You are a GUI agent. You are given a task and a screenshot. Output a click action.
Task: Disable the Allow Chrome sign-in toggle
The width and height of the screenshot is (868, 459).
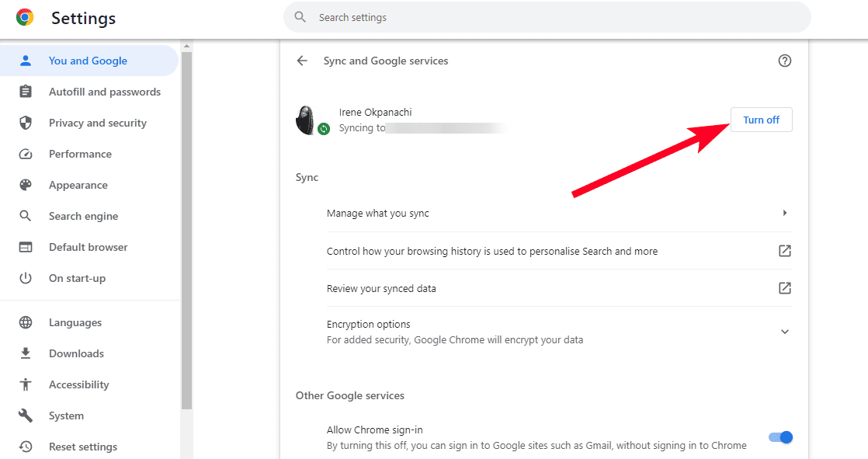[x=780, y=437]
